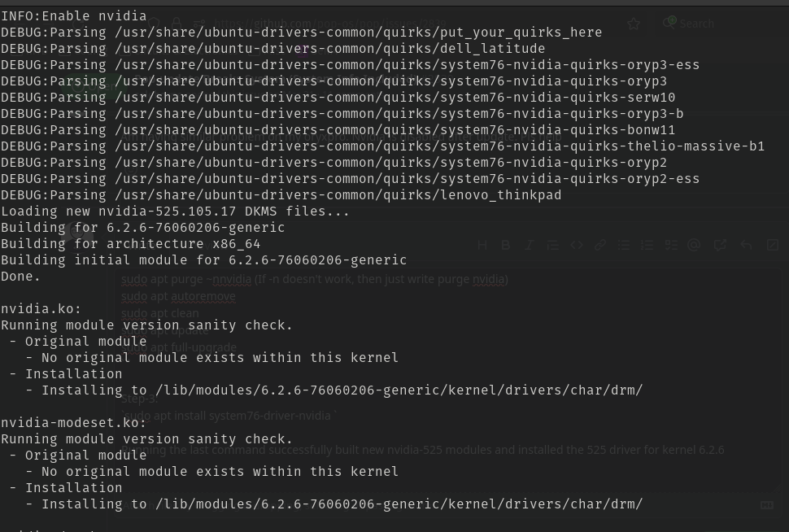
Task: Expand the editor to fullscreen mode
Action: click(772, 244)
